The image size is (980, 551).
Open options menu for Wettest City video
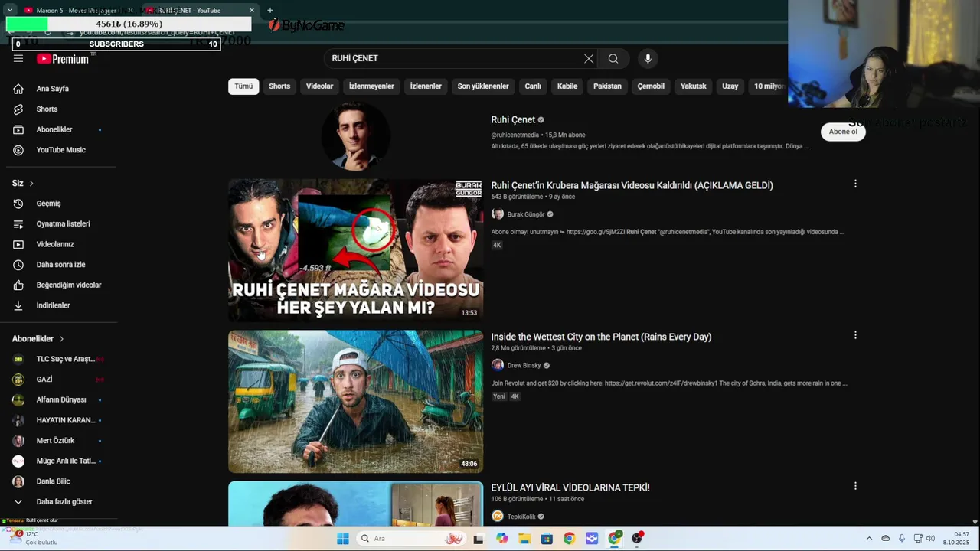tap(855, 335)
